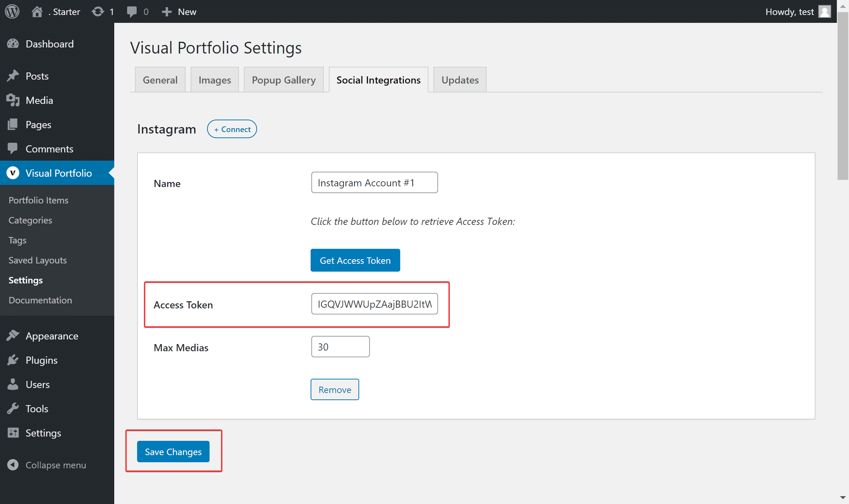Open updates icon showing 1
The width and height of the screenshot is (849, 504).
pyautogui.click(x=98, y=12)
